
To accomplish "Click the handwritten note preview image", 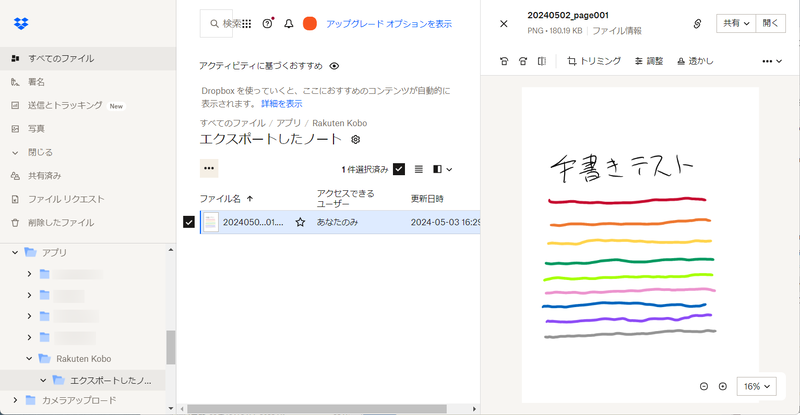I will [640, 245].
